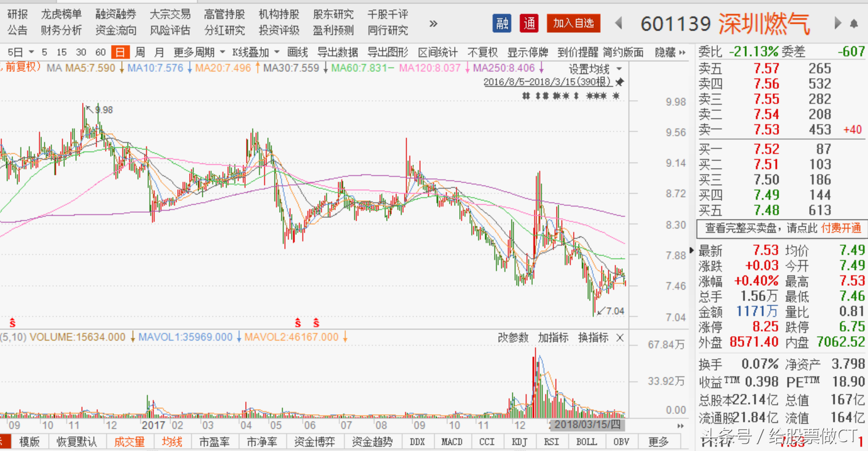The height and width of the screenshot is (451, 868).
Task: Click 导出数据 export button
Action: click(337, 52)
